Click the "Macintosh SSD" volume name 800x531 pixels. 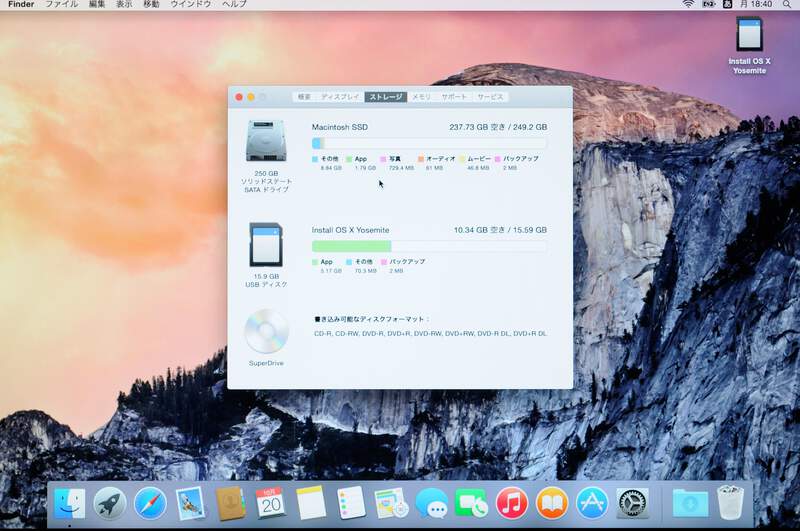click(x=340, y=127)
